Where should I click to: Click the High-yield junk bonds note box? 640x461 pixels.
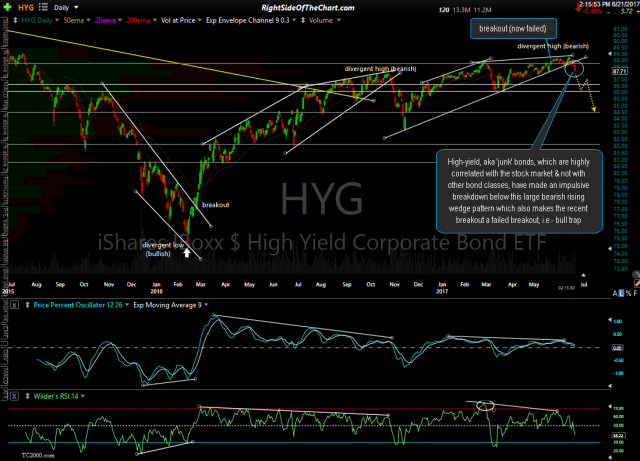point(519,191)
